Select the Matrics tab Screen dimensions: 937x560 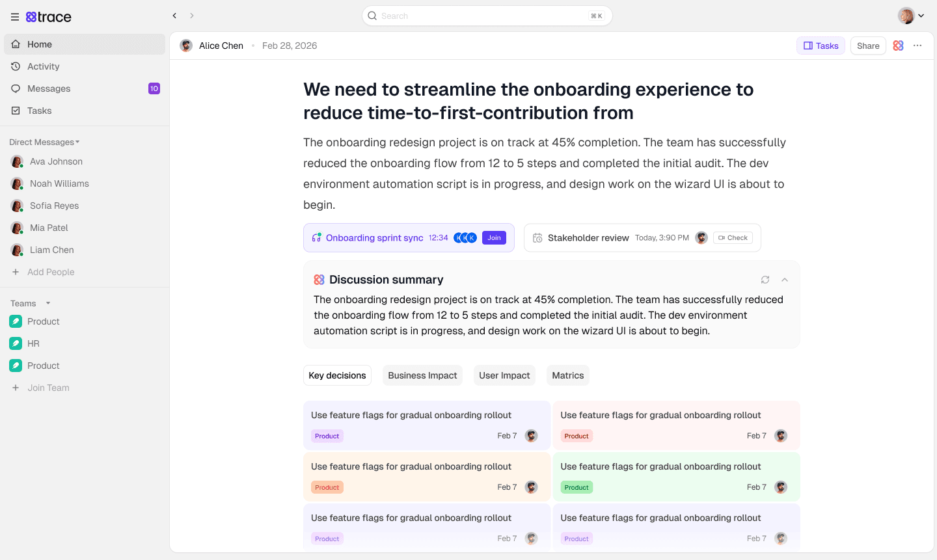[x=567, y=375]
